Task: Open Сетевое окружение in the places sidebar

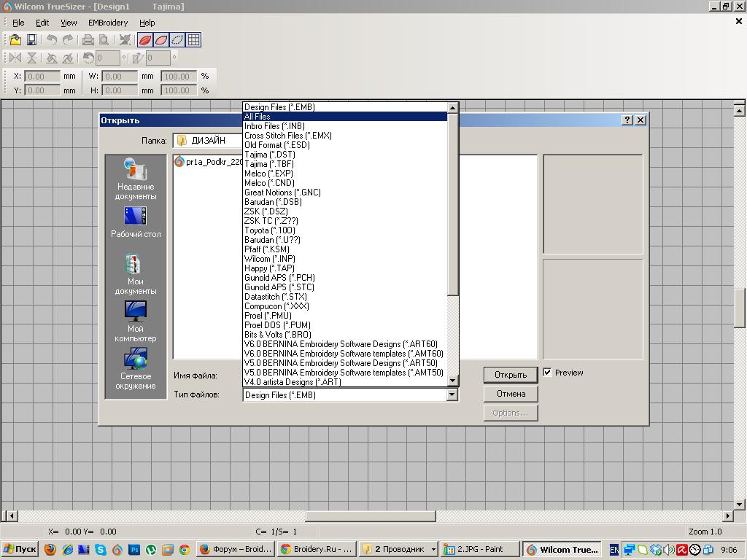Action: (x=136, y=369)
